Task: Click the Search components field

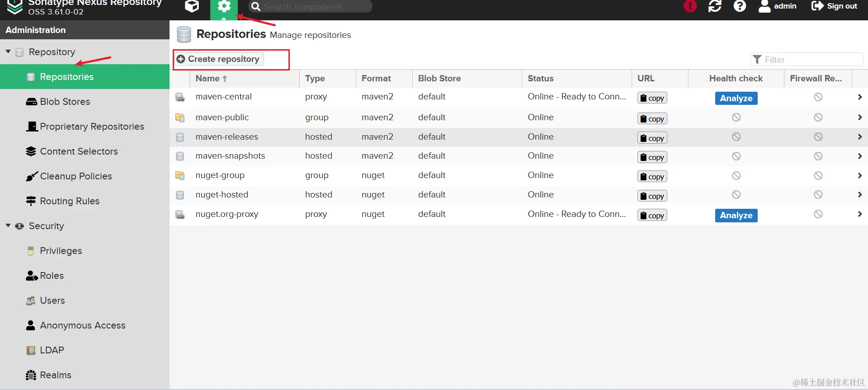Action: pos(310,7)
